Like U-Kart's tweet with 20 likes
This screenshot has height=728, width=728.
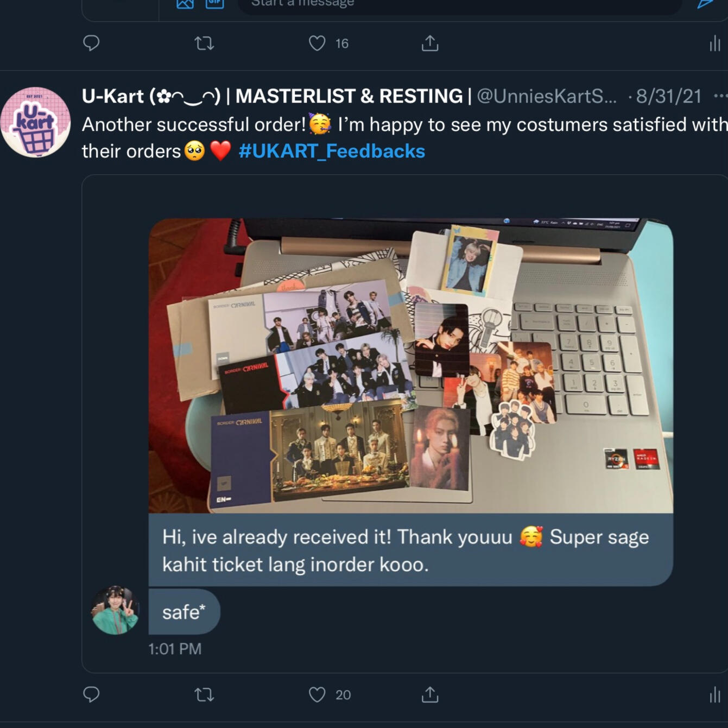pyautogui.click(x=317, y=694)
